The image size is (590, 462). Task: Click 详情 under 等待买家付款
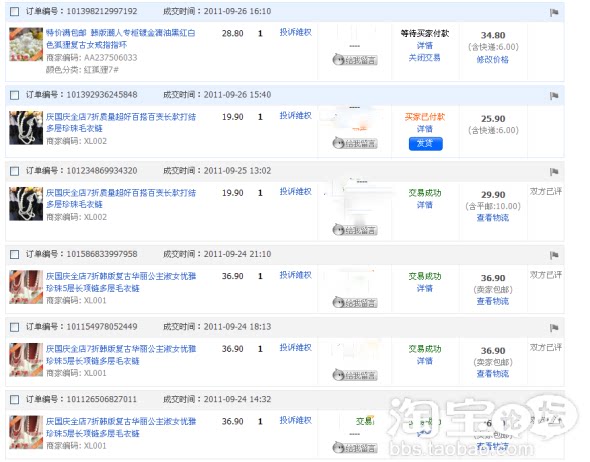click(x=424, y=46)
